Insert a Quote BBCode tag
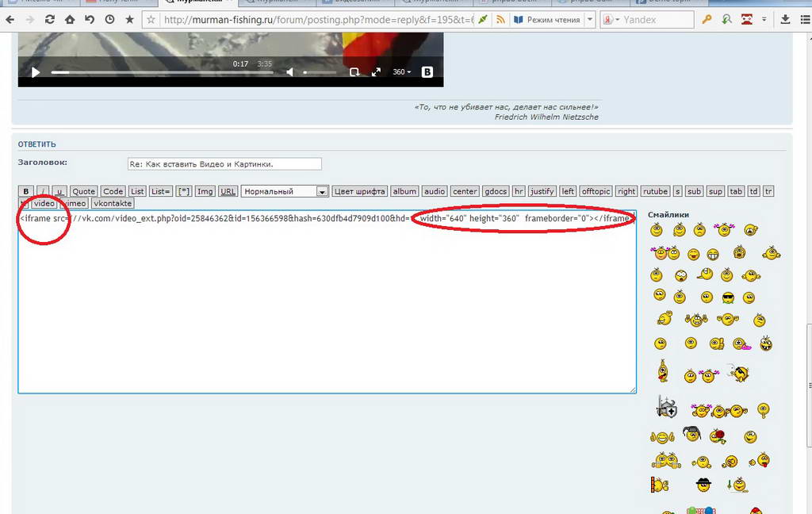812x514 pixels. click(83, 191)
